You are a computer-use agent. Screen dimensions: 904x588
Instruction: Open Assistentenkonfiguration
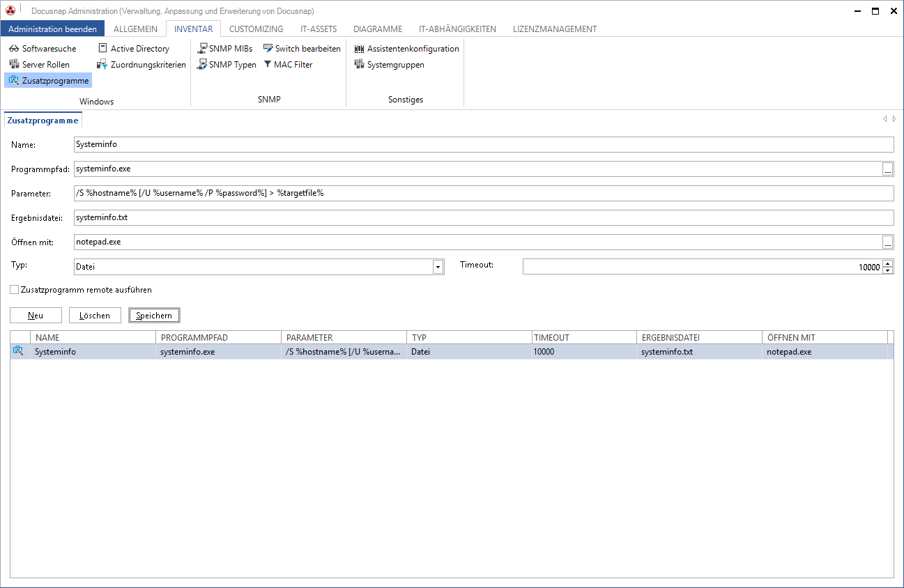pyautogui.click(x=406, y=49)
